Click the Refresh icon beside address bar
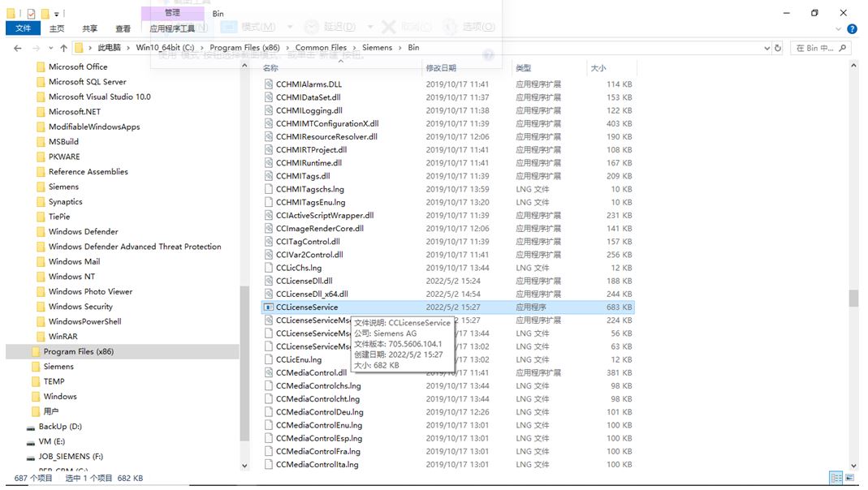 click(778, 48)
